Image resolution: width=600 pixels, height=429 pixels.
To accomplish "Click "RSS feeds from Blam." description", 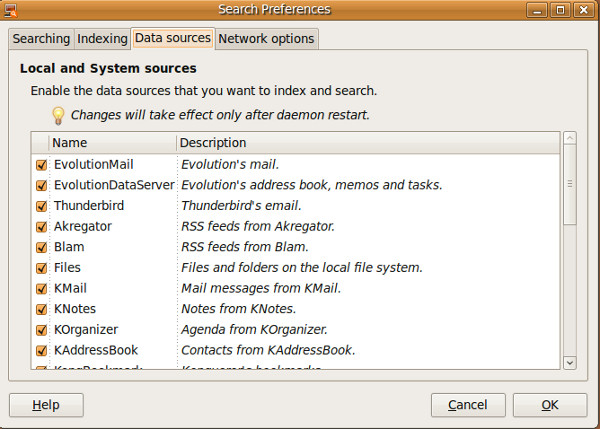I will point(245,247).
